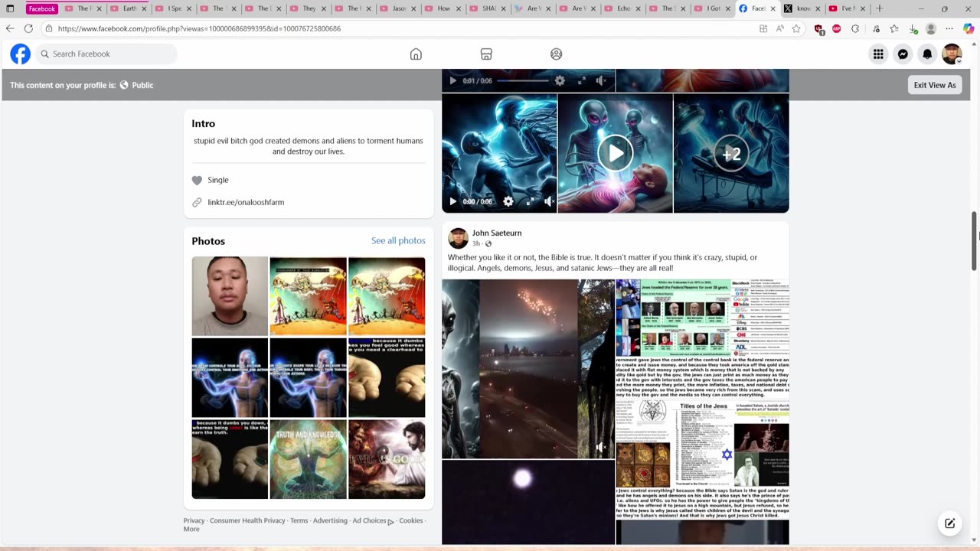Image resolution: width=980 pixels, height=551 pixels.
Task: Open the Home feed icon
Action: coord(416,54)
